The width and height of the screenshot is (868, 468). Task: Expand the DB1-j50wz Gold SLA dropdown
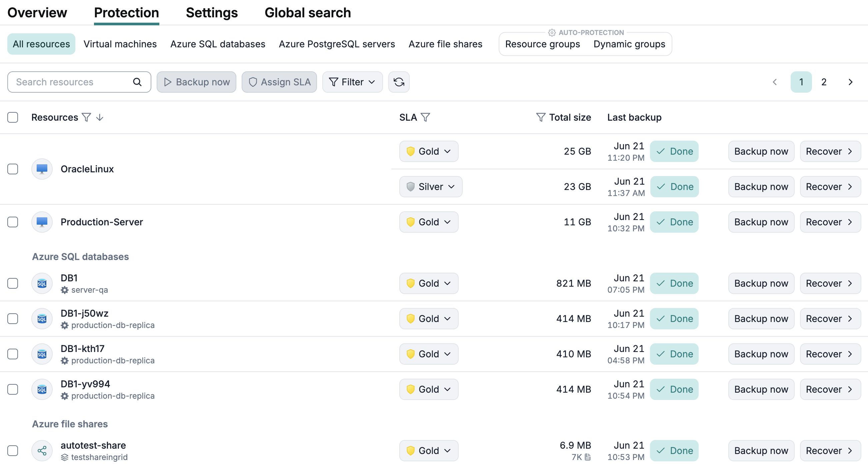(429, 319)
